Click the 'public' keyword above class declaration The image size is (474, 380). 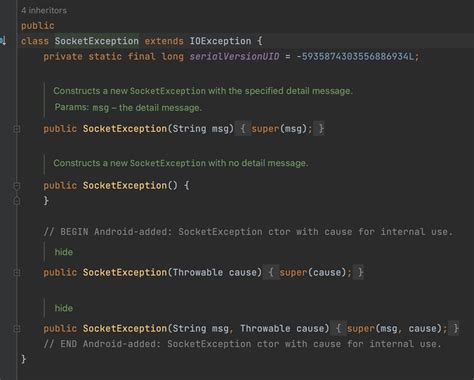click(x=38, y=26)
